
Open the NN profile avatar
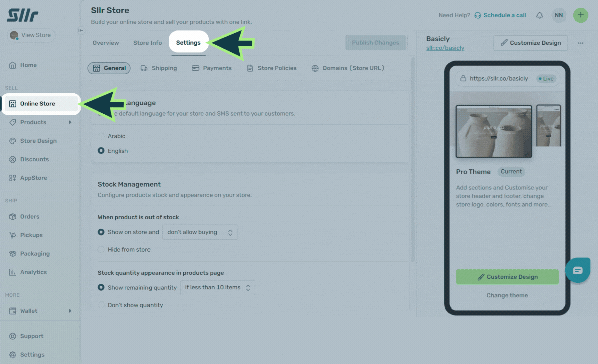[559, 15]
